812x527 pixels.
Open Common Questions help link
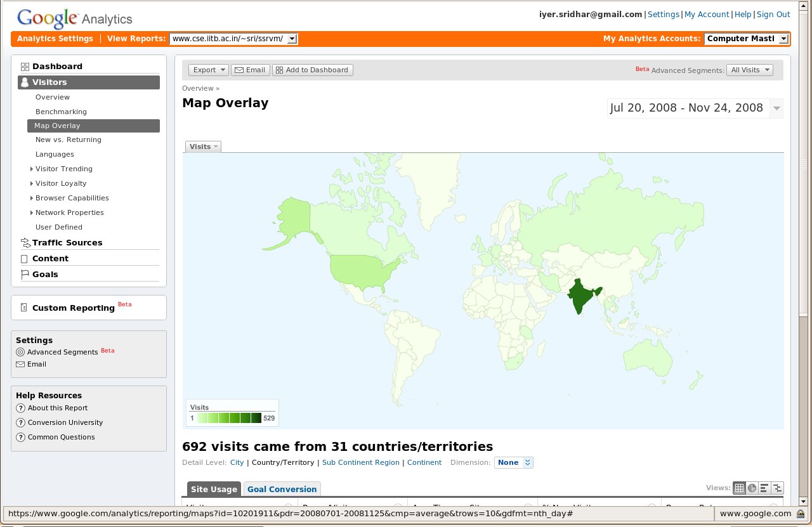[x=61, y=437]
